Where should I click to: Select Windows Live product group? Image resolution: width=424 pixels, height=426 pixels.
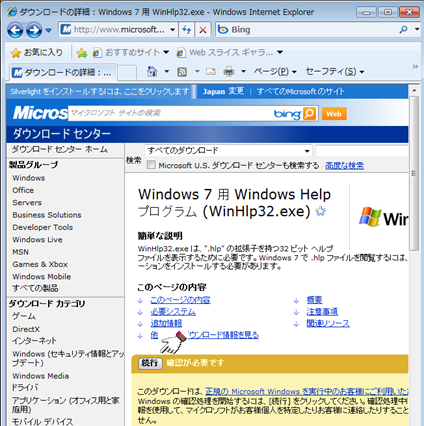(x=37, y=240)
